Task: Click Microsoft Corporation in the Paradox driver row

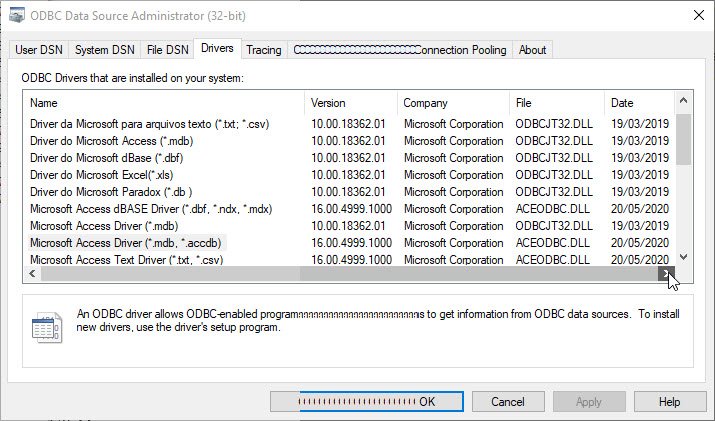Action: pos(453,192)
